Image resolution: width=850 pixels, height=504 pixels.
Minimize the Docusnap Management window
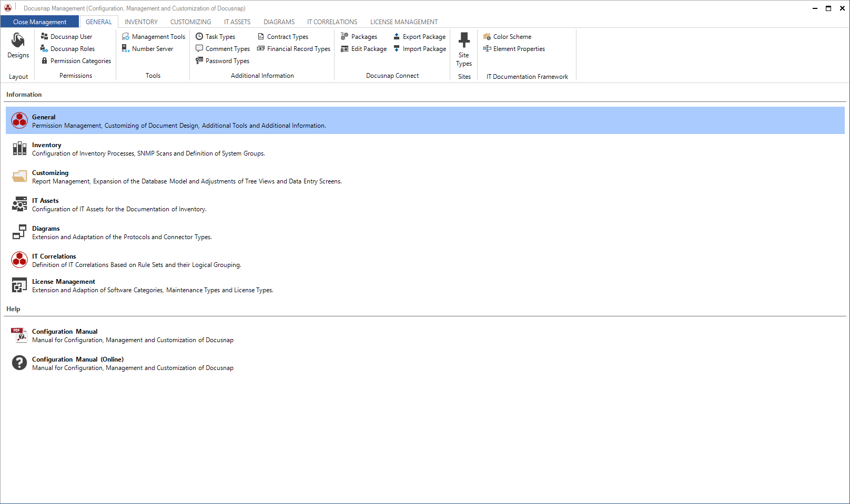[x=815, y=8]
